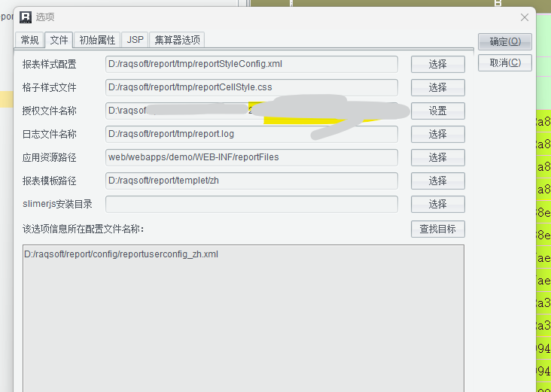Confirm with the 确定(O) button
Viewport: 551px width, 392px height.
coord(505,42)
